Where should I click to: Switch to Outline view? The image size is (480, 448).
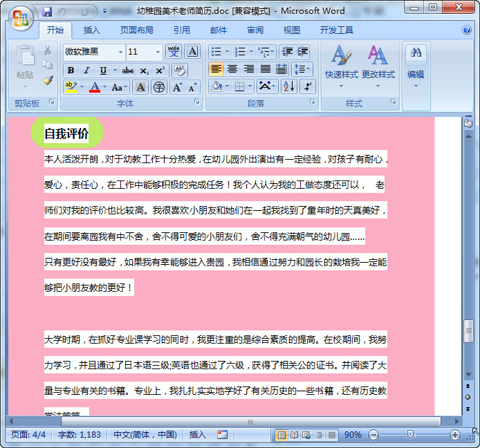click(x=319, y=435)
